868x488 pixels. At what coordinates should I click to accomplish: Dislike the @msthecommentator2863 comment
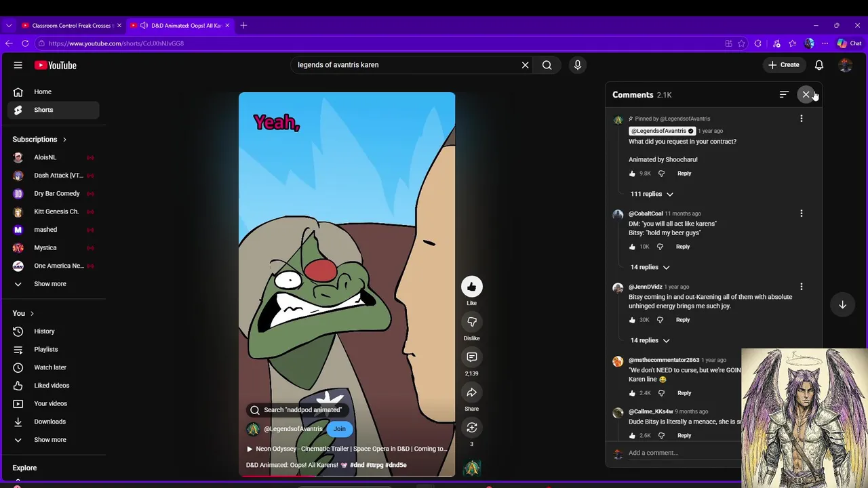pos(661,393)
